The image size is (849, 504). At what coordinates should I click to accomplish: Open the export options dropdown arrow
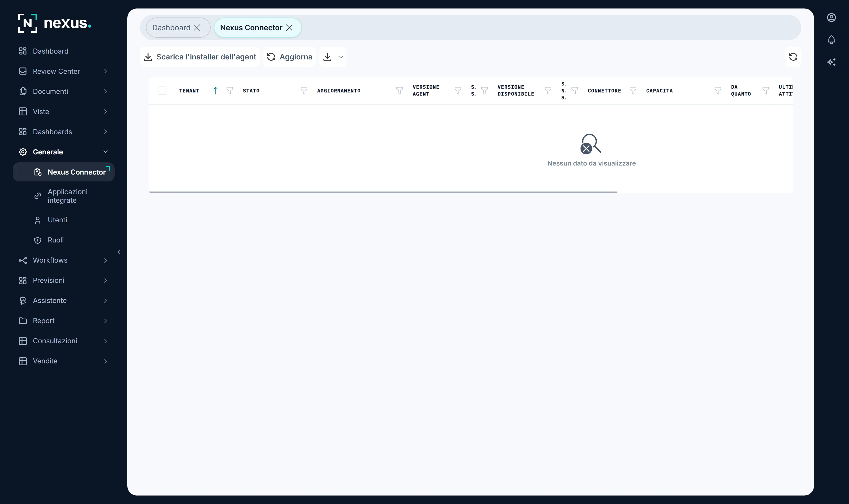(x=341, y=57)
